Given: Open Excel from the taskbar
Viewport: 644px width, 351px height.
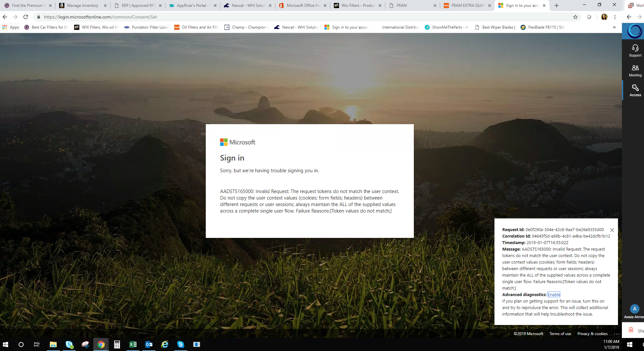Looking at the screenshot, I should 133,344.
